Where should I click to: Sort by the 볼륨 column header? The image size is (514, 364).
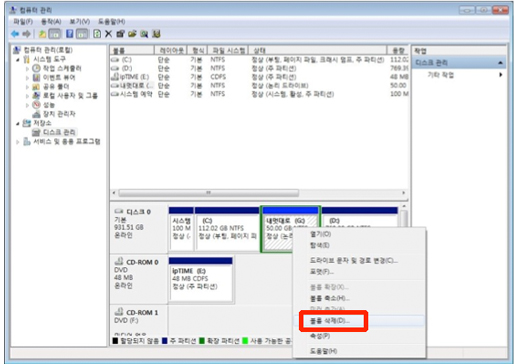[x=132, y=50]
